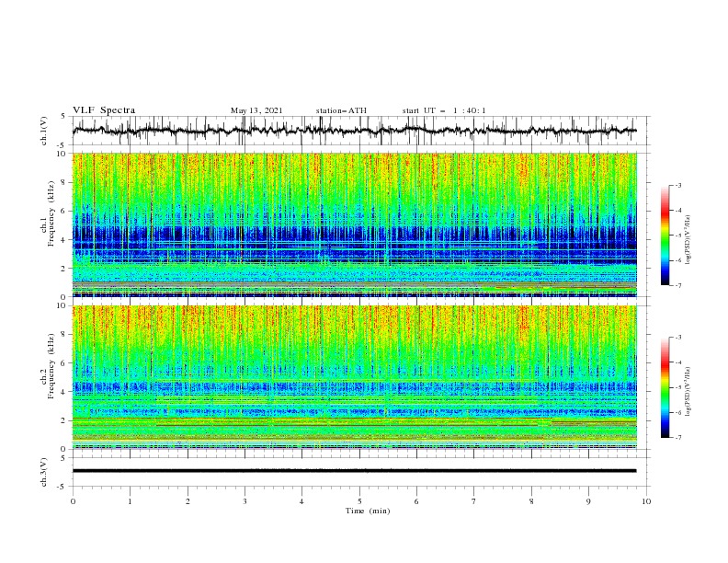Viewport: 728px width, 563px height.
Task: Click the ch.1 spectrogram plot
Action: 355,224
